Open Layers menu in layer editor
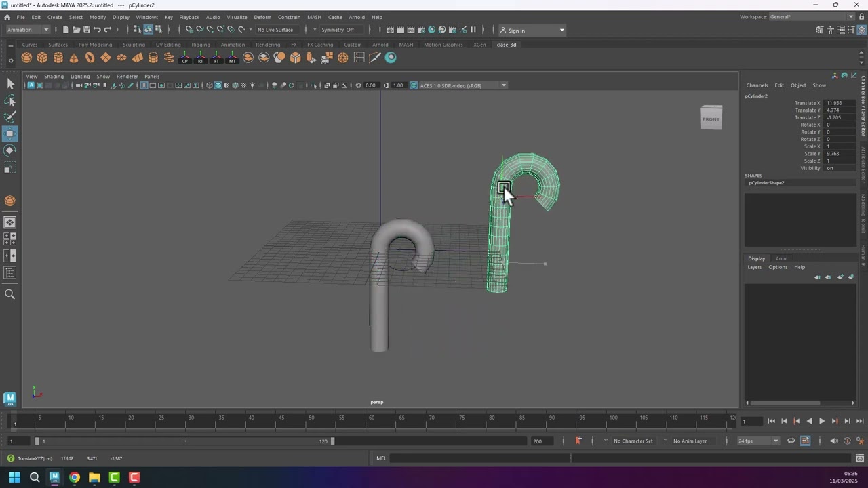868x488 pixels. (755, 267)
